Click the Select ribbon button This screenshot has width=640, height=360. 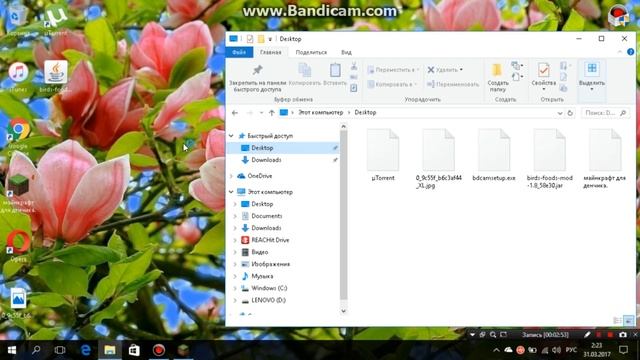(592, 77)
